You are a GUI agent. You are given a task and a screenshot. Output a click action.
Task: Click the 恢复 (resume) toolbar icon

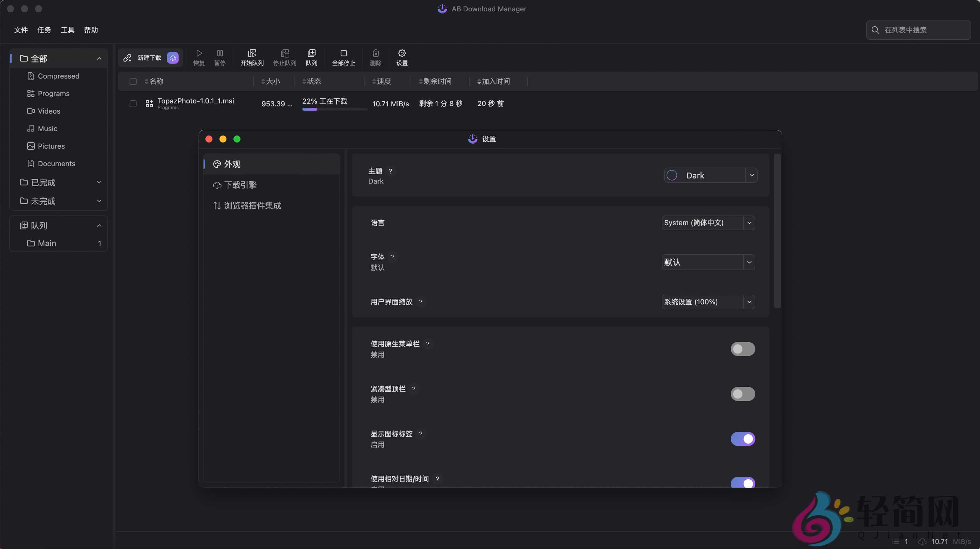coord(198,57)
